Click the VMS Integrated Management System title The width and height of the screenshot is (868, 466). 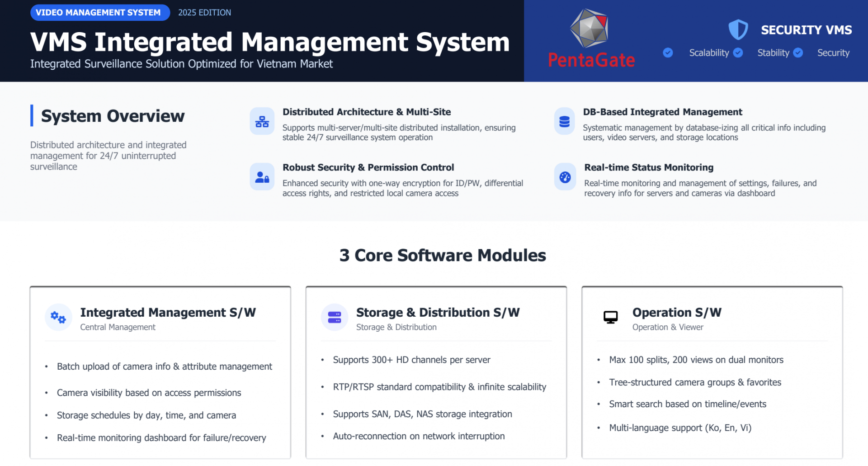[x=270, y=42]
